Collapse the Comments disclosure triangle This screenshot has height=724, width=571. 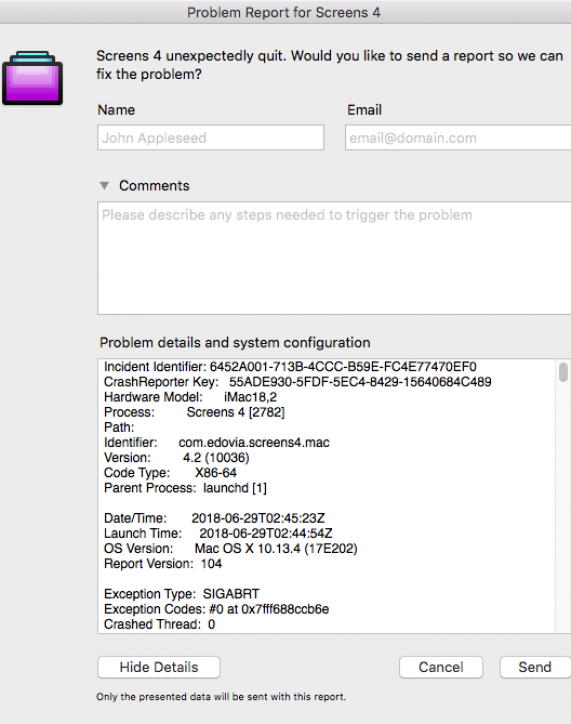tap(104, 186)
